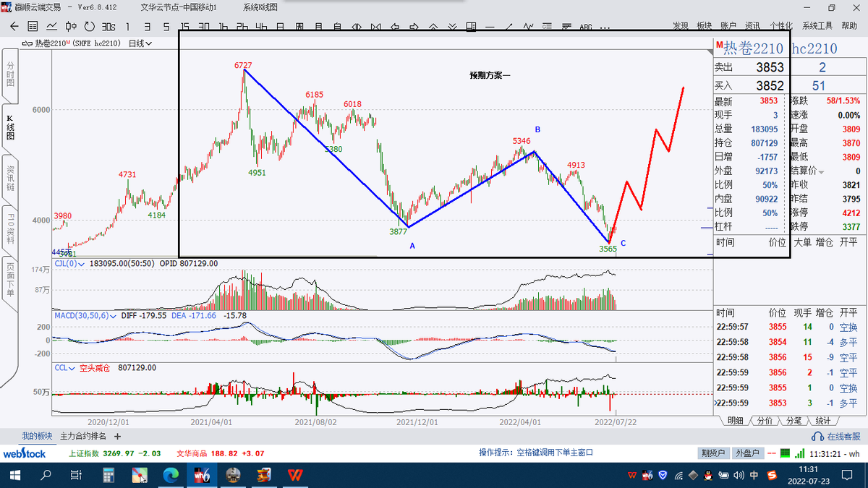868x488 pixels.
Task: Select the candlestick chart icon
Action: [x=71, y=27]
